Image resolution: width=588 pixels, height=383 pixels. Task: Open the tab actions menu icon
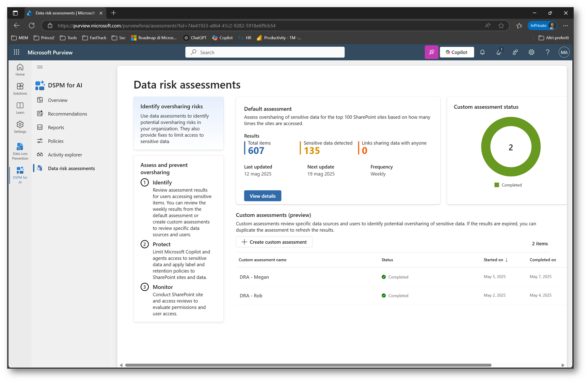(15, 13)
